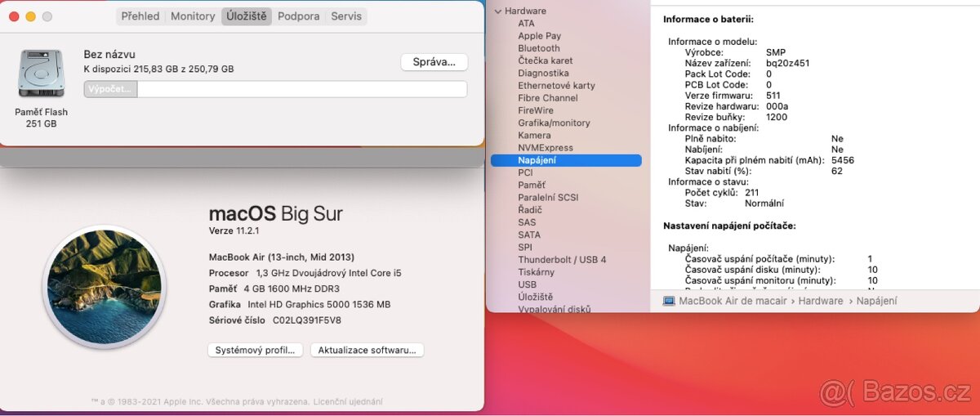Click the MacBook Air computer icon in path bar

(670, 301)
